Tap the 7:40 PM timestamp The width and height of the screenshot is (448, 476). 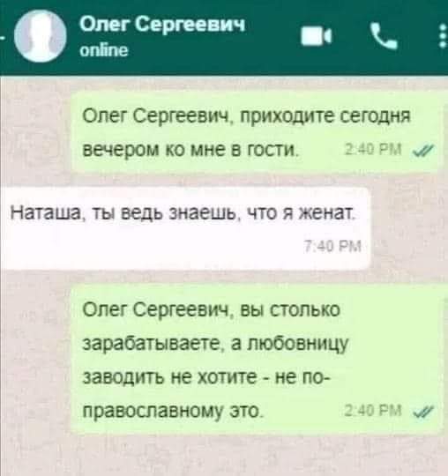tap(332, 246)
